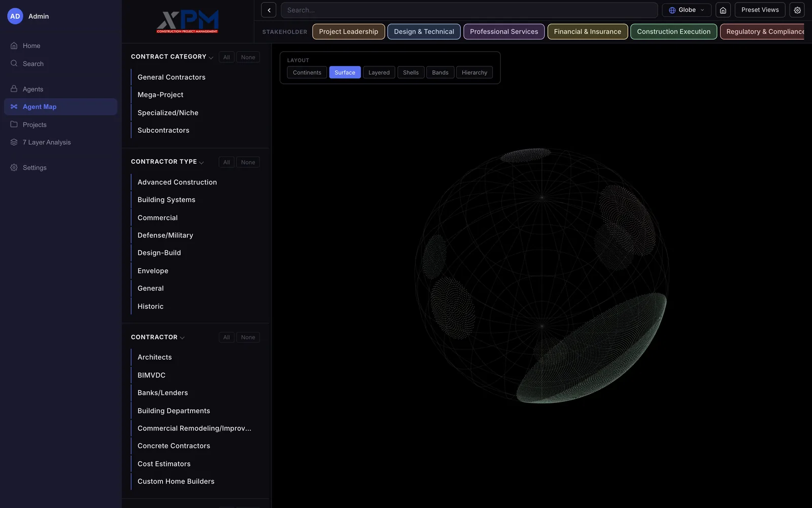This screenshot has height=508, width=812.
Task: Select Building Departments contractor
Action: point(195,411)
